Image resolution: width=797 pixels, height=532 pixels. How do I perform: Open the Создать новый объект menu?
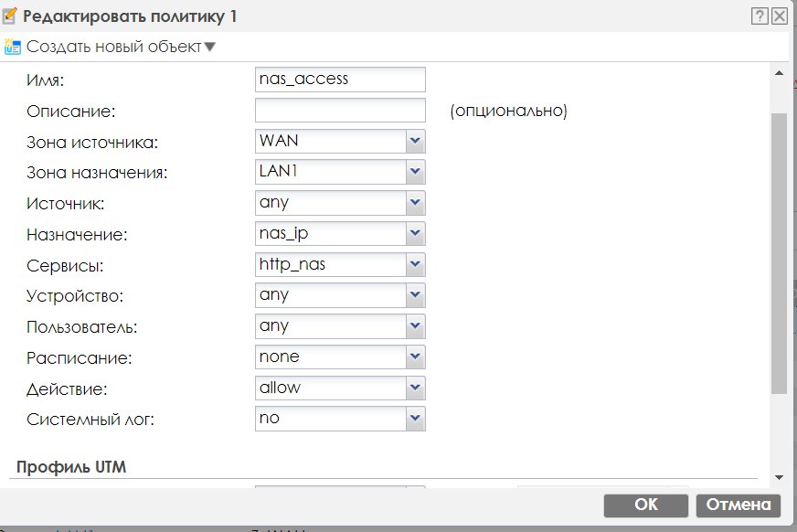point(121,46)
